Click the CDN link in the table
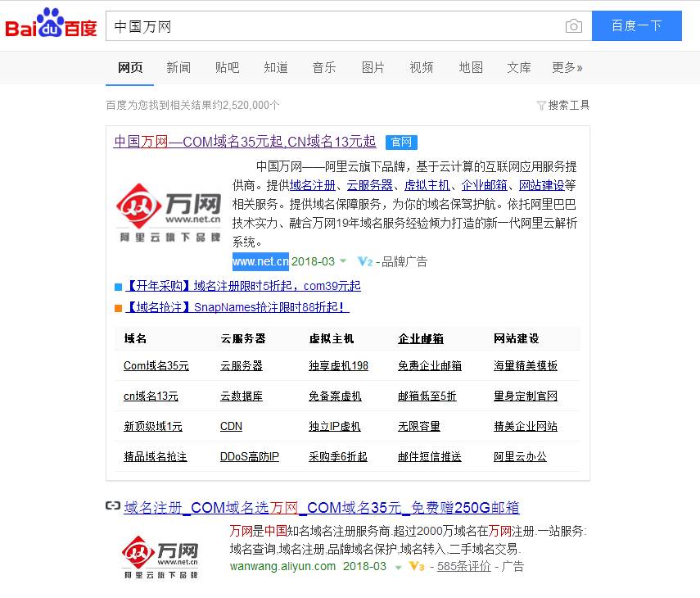Screen dimensions: 700x598 pyautogui.click(x=230, y=426)
